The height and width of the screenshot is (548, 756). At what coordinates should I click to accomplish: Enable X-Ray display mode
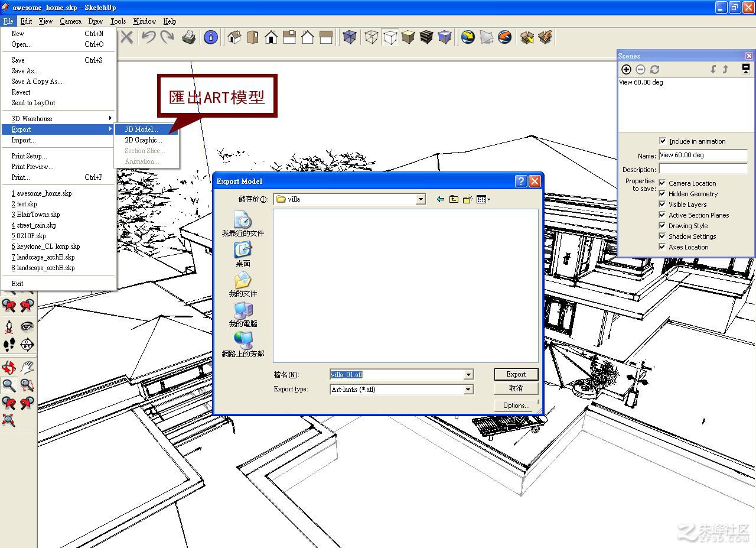pyautogui.click(x=350, y=37)
